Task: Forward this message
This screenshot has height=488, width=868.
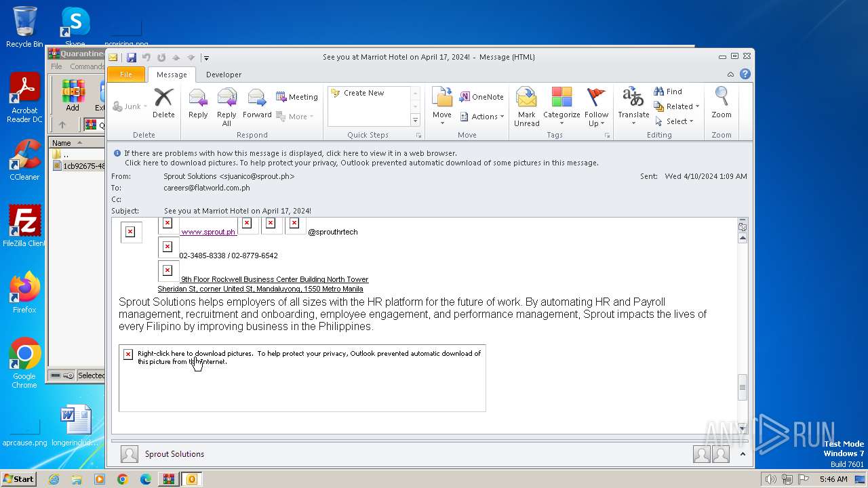Action: point(257,104)
